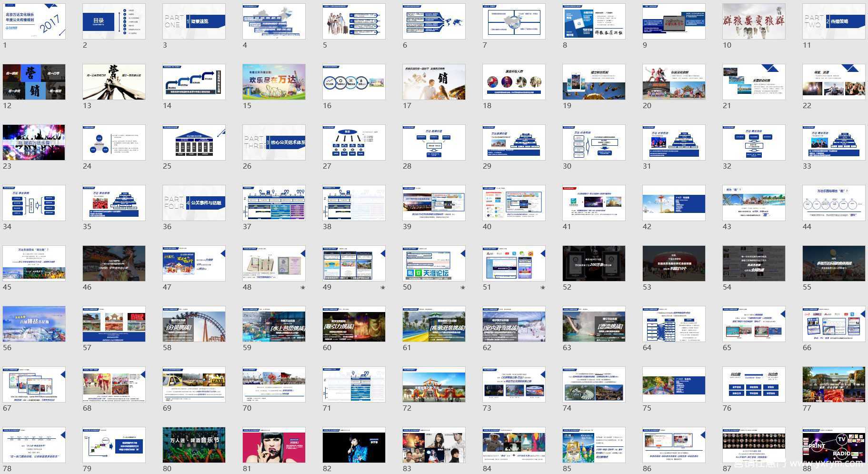Select slide 23 with concert crowd photo
This screenshot has height=474, width=868.
(x=34, y=142)
